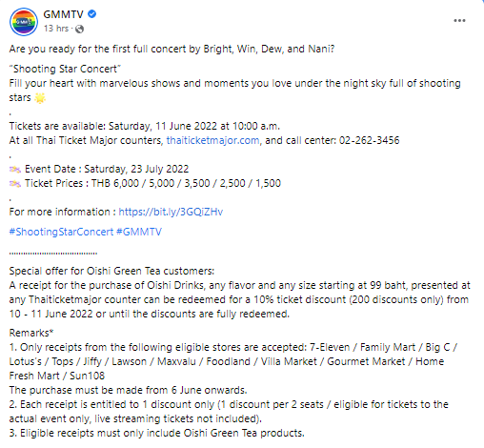Click the globe public privacy icon
This screenshot has width=484, height=448.
[79, 29]
